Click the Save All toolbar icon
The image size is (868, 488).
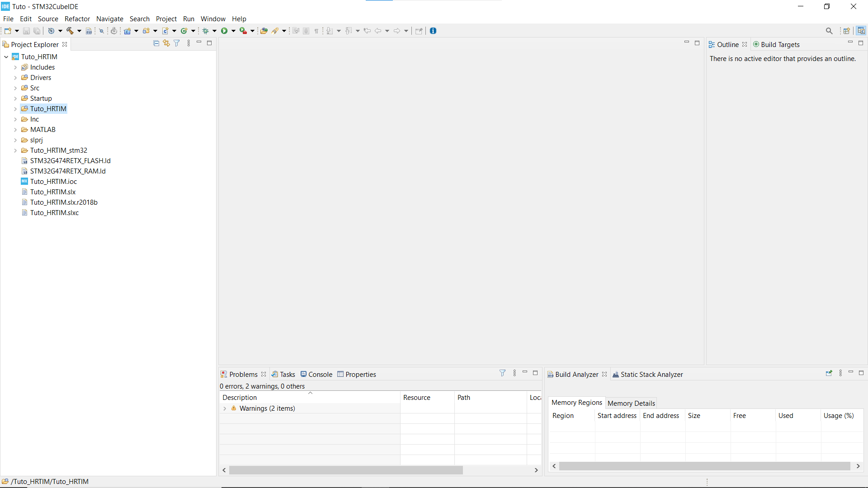pyautogui.click(x=37, y=31)
